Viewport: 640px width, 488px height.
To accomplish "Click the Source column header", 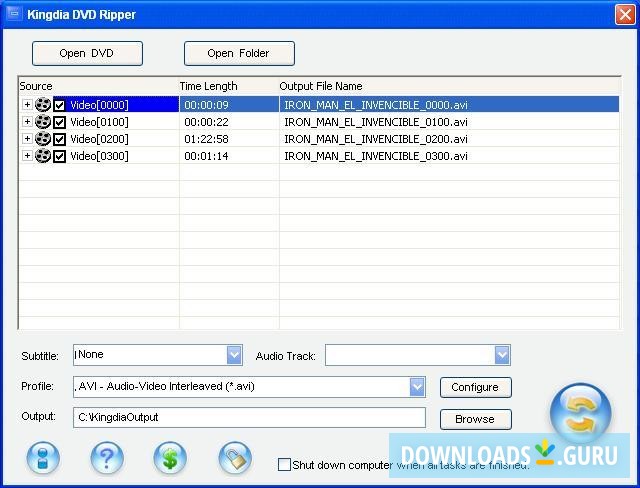I will coord(99,86).
